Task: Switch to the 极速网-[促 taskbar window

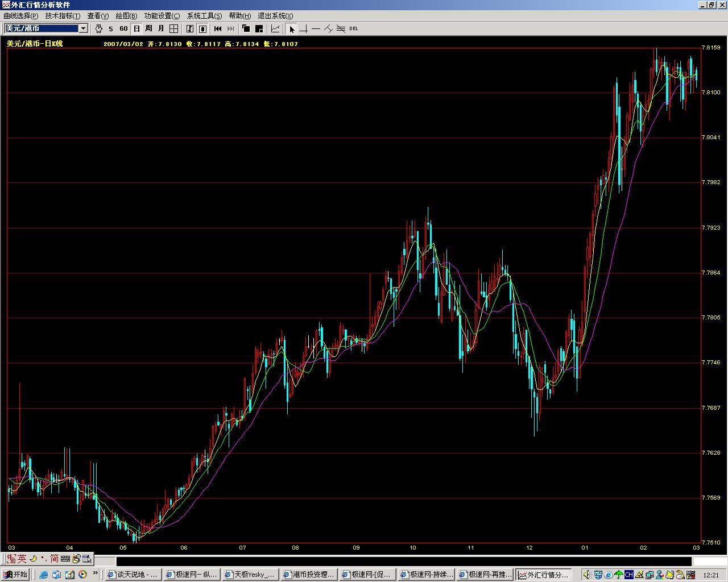Action: pos(367,575)
